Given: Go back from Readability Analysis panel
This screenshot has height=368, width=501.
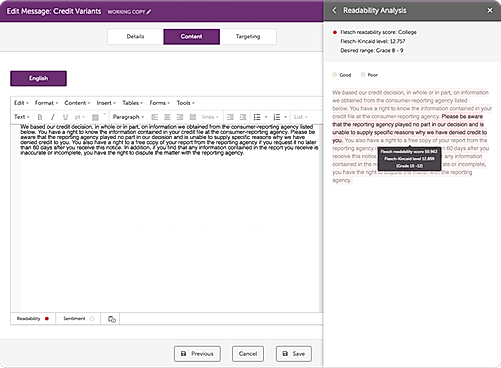Looking at the screenshot, I should click(x=334, y=10).
